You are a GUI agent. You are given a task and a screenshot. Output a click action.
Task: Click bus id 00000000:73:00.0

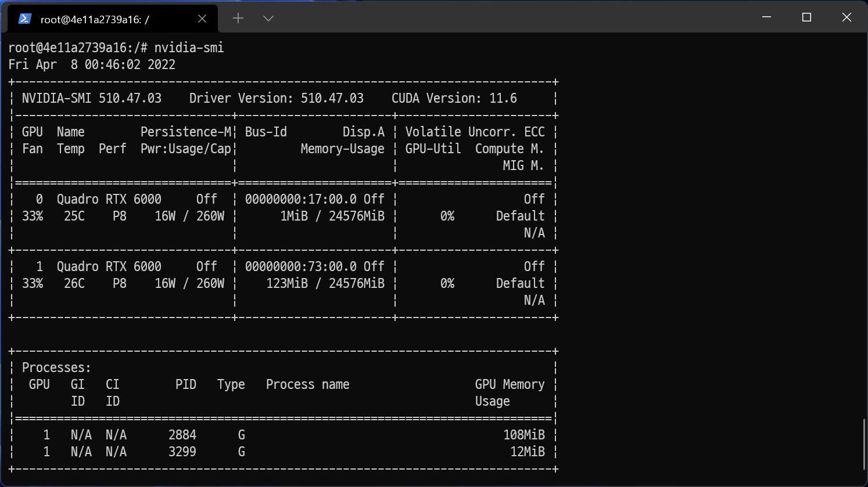tap(301, 266)
